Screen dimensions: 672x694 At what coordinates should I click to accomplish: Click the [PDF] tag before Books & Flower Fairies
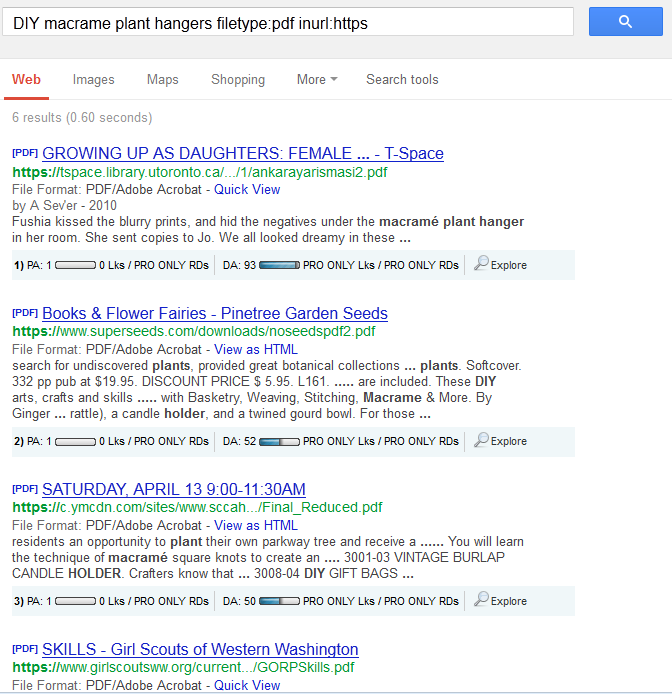coord(25,313)
